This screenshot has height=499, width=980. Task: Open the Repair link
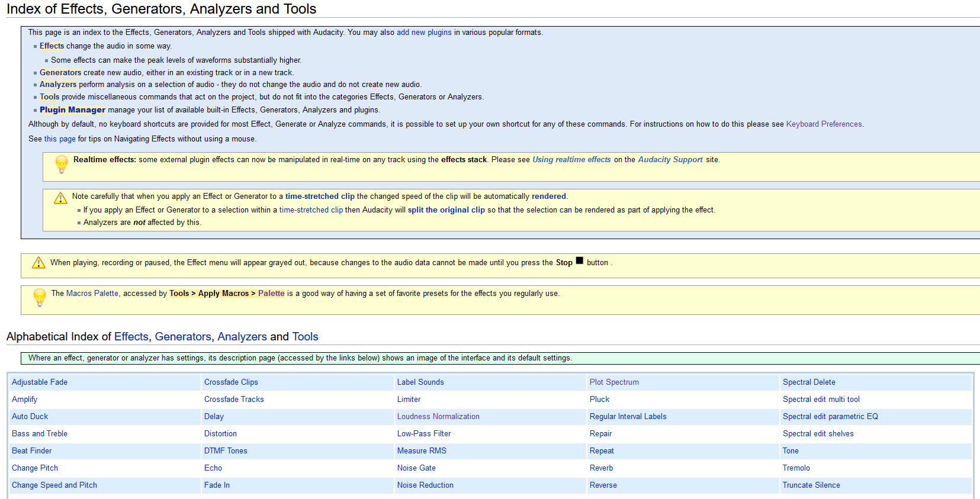(600, 434)
